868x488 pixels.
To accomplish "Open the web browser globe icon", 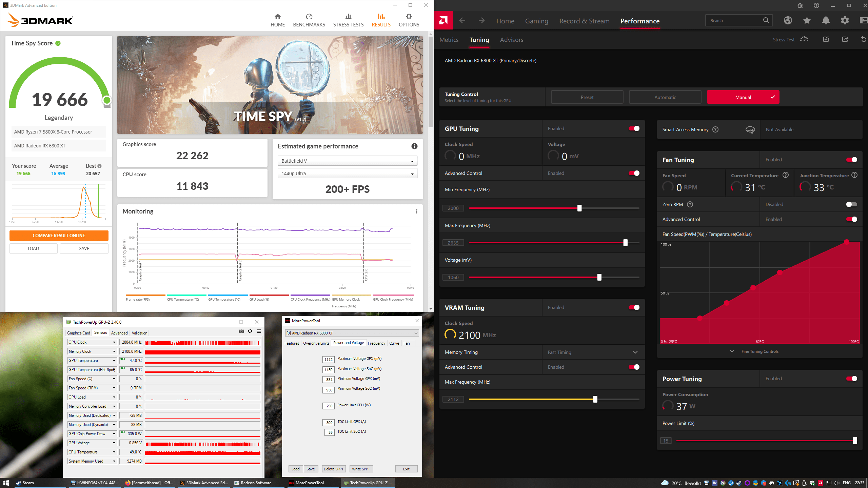I will click(x=788, y=21).
